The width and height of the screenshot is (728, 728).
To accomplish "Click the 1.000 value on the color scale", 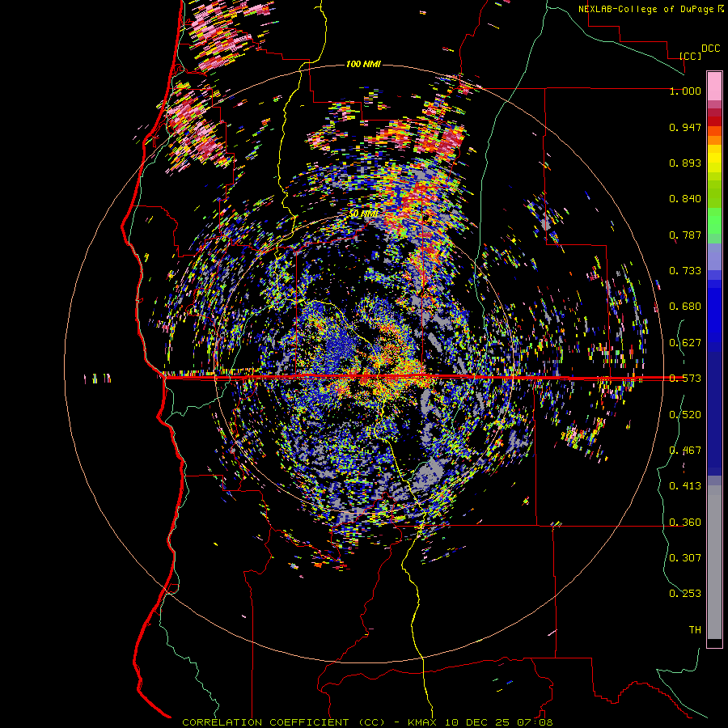I will pos(685,91).
